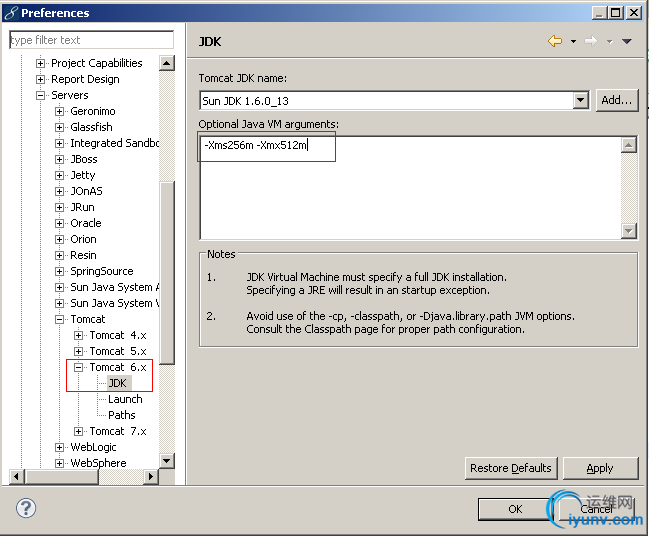This screenshot has height=536, width=649.
Task: Select the Project Capabilities tree label
Action: point(96,63)
